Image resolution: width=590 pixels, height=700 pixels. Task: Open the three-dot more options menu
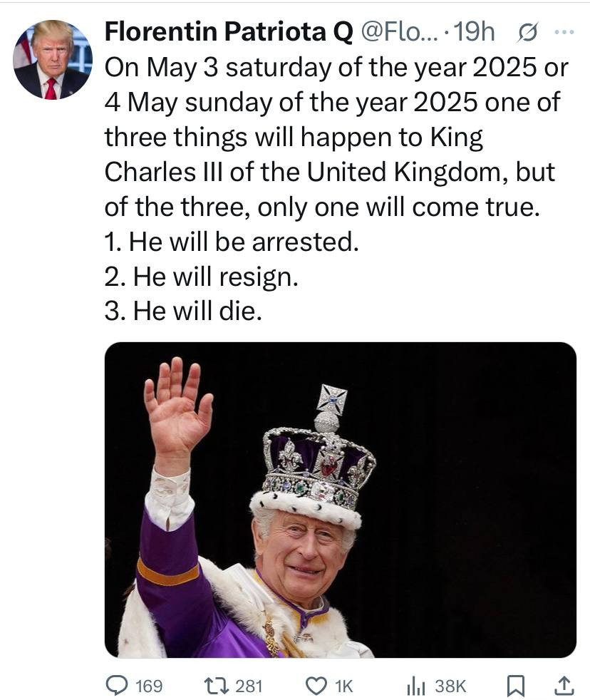pos(563,32)
